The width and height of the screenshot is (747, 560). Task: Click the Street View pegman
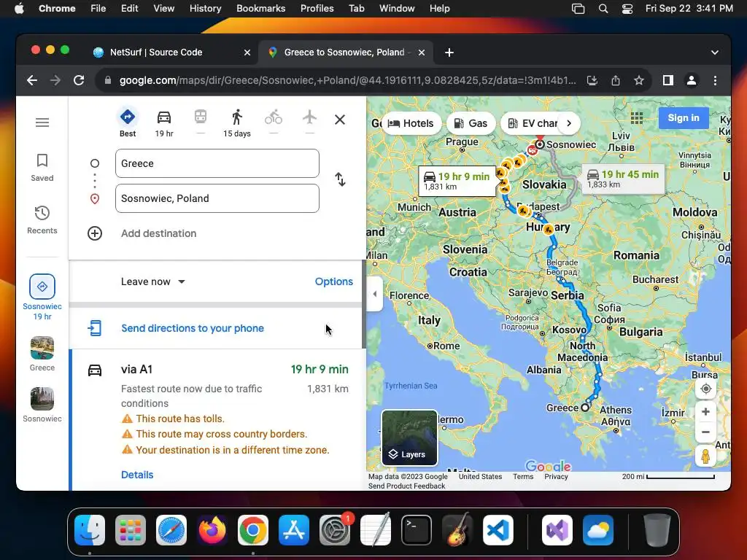click(705, 456)
